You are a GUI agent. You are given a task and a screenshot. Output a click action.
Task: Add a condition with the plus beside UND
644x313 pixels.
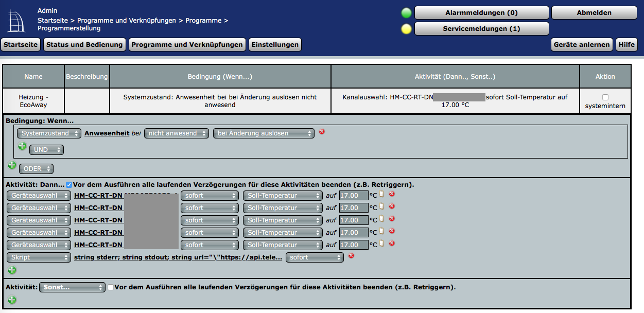click(22, 146)
